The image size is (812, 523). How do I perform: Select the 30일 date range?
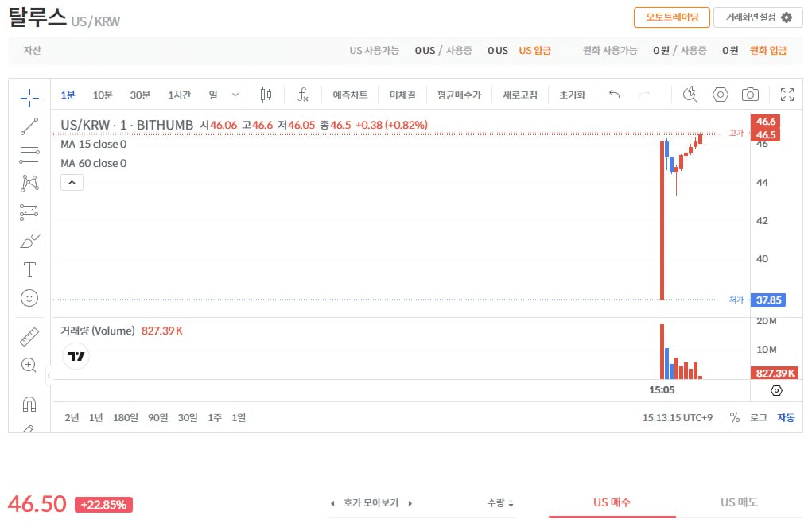coord(188,417)
